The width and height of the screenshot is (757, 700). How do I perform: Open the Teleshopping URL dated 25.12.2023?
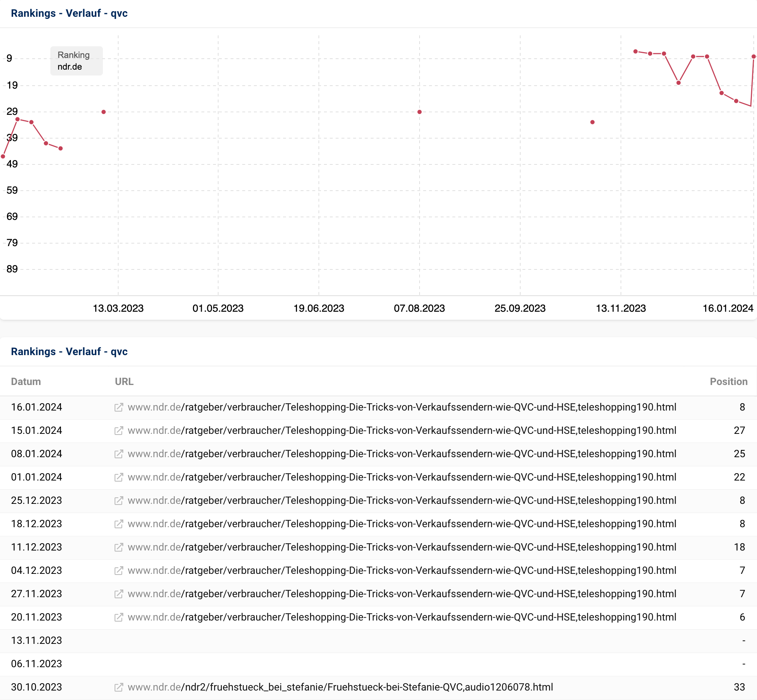[402, 500]
